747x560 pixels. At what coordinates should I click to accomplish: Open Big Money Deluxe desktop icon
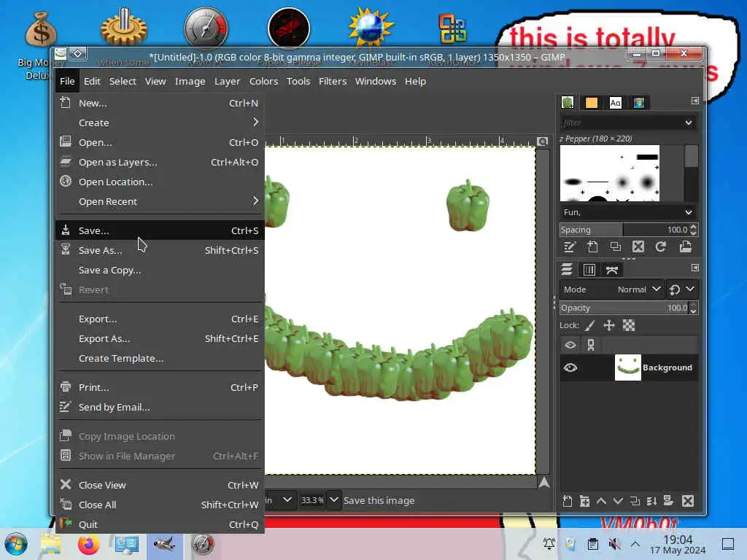41,45
